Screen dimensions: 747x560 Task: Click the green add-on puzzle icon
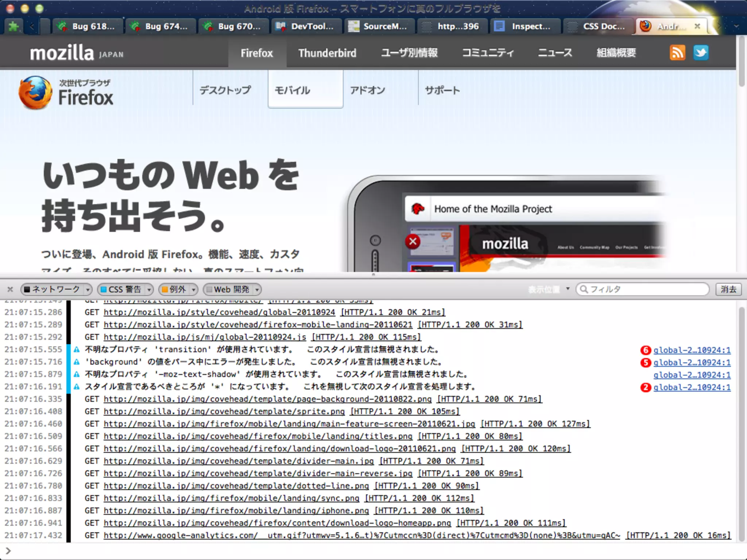(13, 26)
